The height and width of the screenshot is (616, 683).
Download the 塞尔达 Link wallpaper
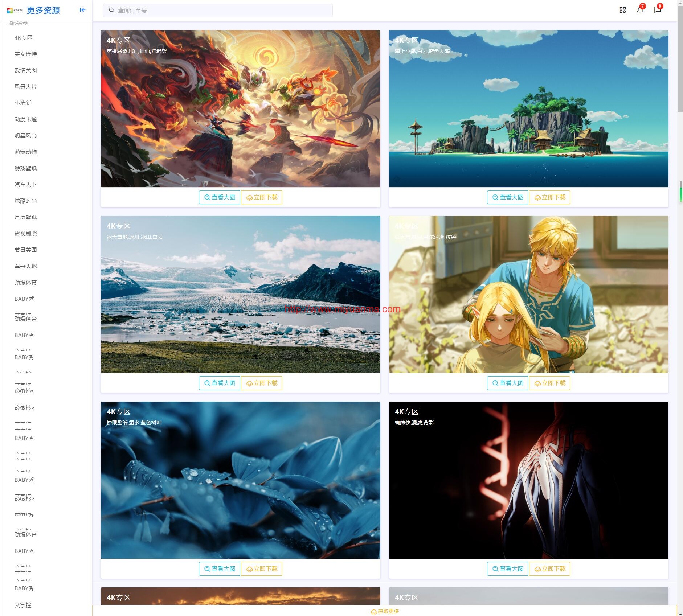pyautogui.click(x=550, y=383)
